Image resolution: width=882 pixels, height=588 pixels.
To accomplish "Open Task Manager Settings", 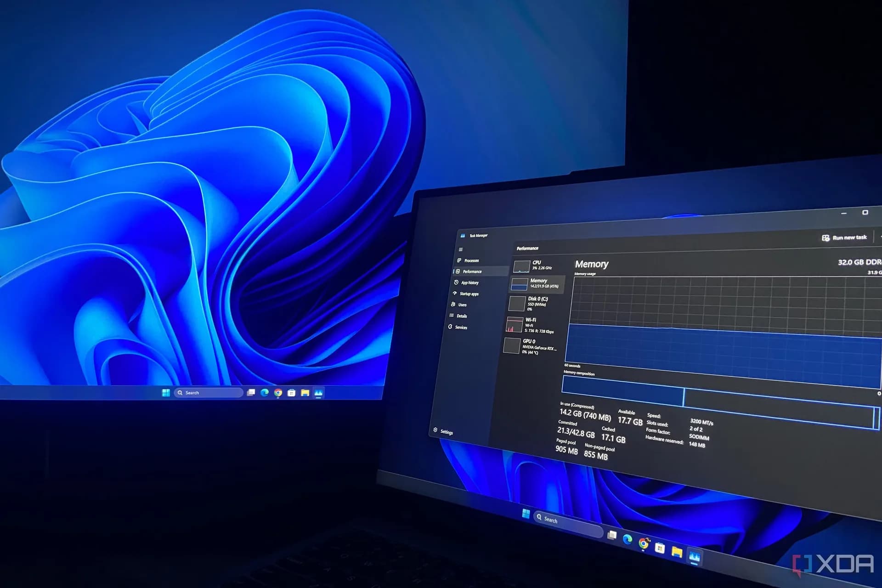I will point(443,431).
